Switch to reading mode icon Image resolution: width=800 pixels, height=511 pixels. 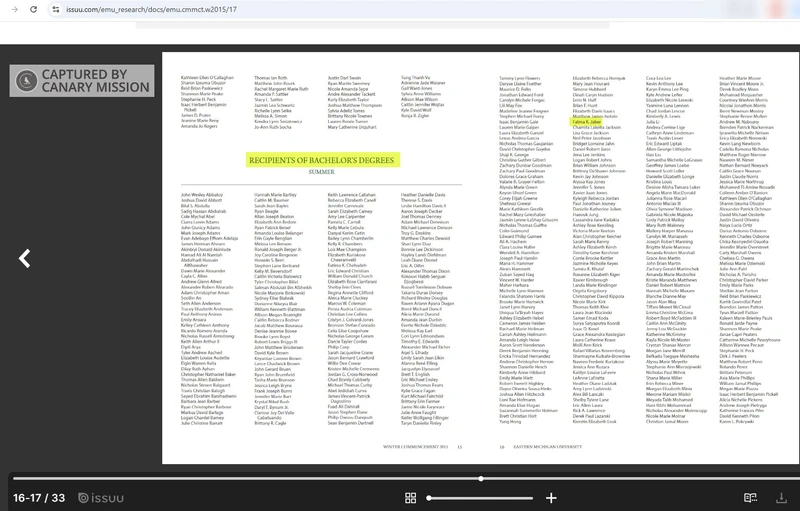[750, 498]
